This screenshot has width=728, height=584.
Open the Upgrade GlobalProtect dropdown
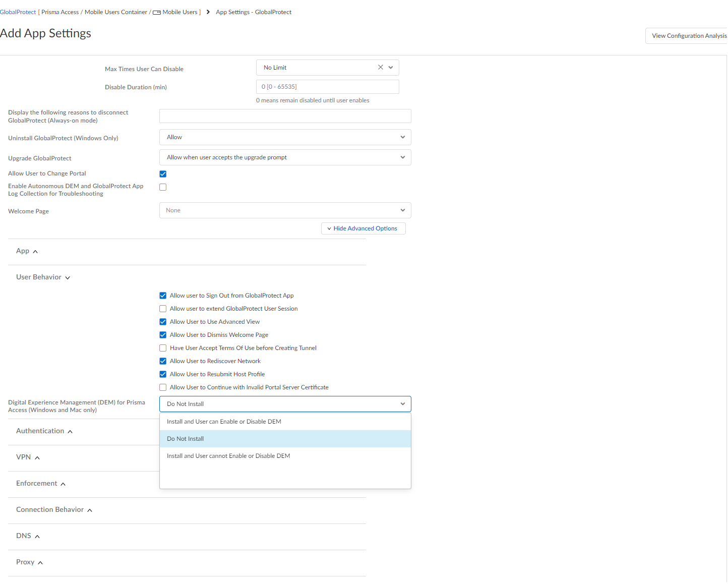point(285,157)
